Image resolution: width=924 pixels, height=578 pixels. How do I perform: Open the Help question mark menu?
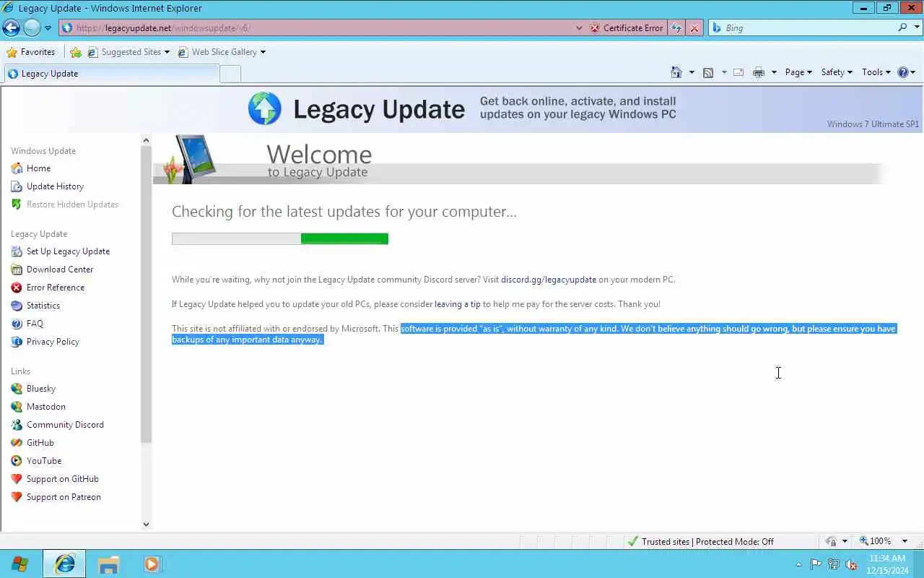point(906,72)
